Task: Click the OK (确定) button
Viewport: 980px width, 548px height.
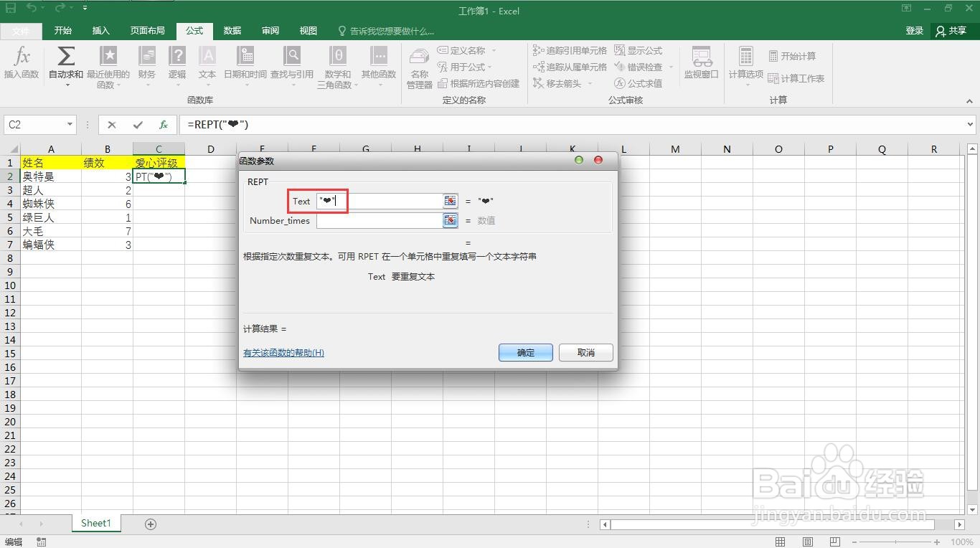Action: (526, 352)
